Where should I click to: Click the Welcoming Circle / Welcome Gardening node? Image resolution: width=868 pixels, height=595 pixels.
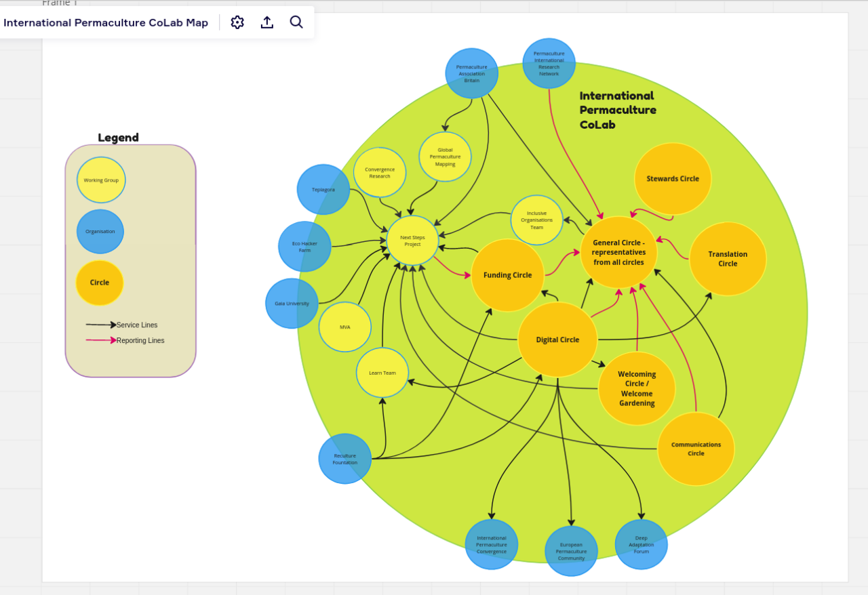pyautogui.click(x=637, y=388)
